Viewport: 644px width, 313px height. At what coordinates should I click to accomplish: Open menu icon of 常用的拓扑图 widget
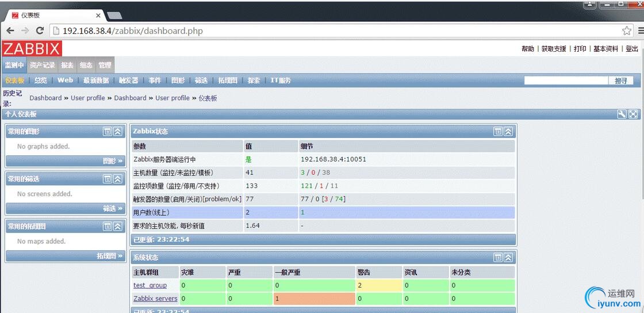point(107,226)
